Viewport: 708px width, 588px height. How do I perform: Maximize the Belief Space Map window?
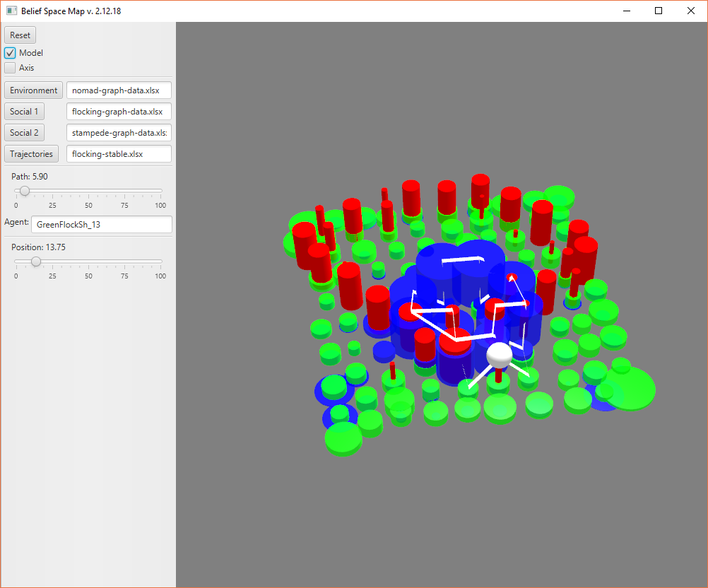[659, 11]
